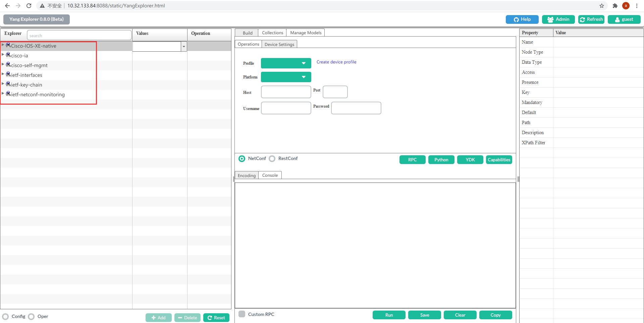Click the Refresh icon in the header
Screen dimensions: 644x323
(x=582, y=19)
